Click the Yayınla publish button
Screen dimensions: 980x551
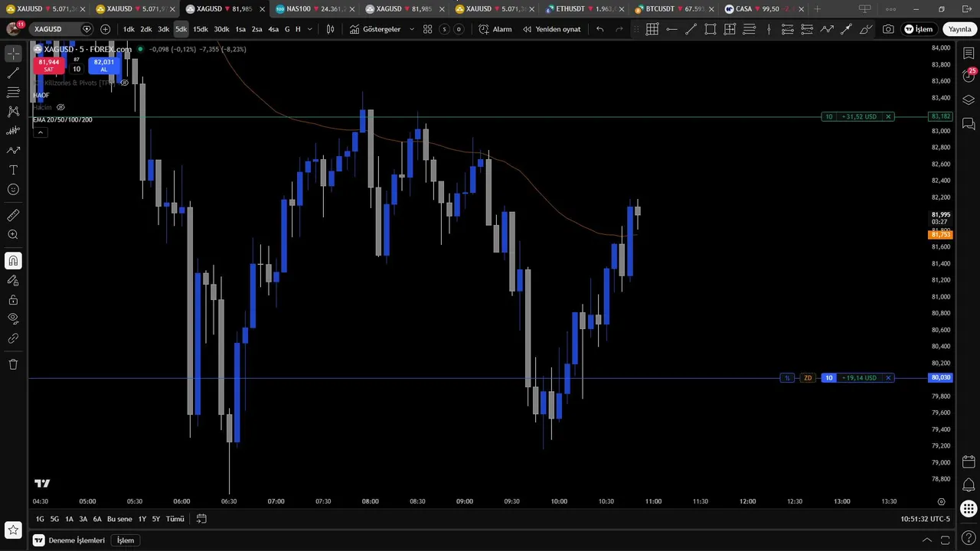[x=959, y=29]
